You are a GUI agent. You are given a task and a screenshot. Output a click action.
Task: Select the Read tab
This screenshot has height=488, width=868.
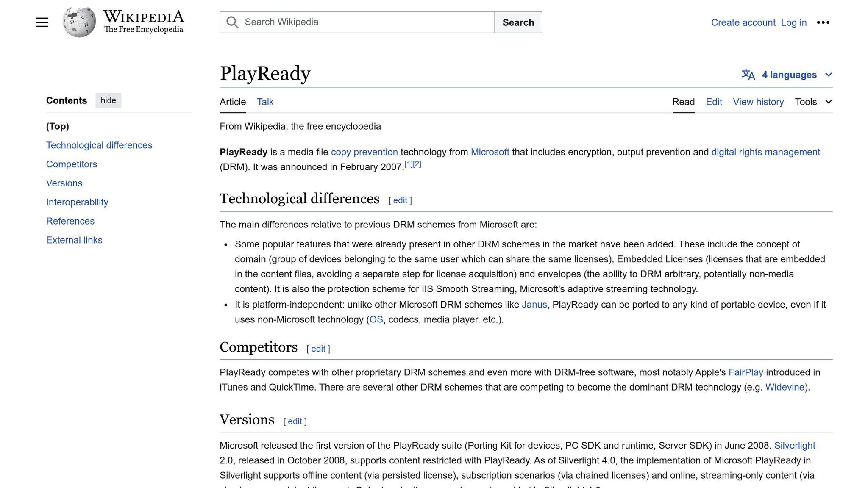click(683, 102)
